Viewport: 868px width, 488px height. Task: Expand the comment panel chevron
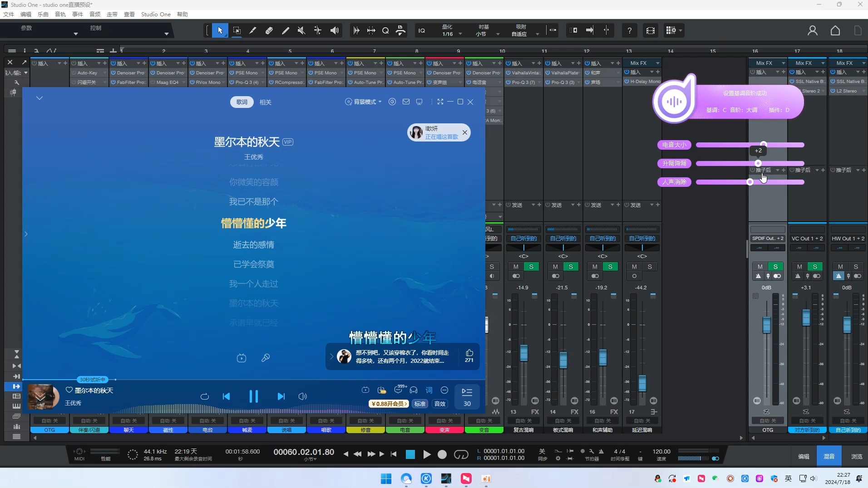331,356
